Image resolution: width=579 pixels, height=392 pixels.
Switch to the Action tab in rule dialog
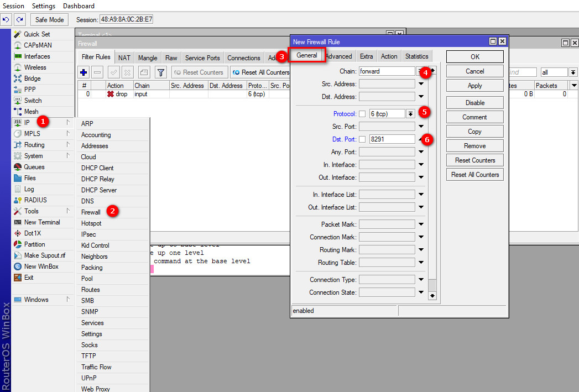389,56
